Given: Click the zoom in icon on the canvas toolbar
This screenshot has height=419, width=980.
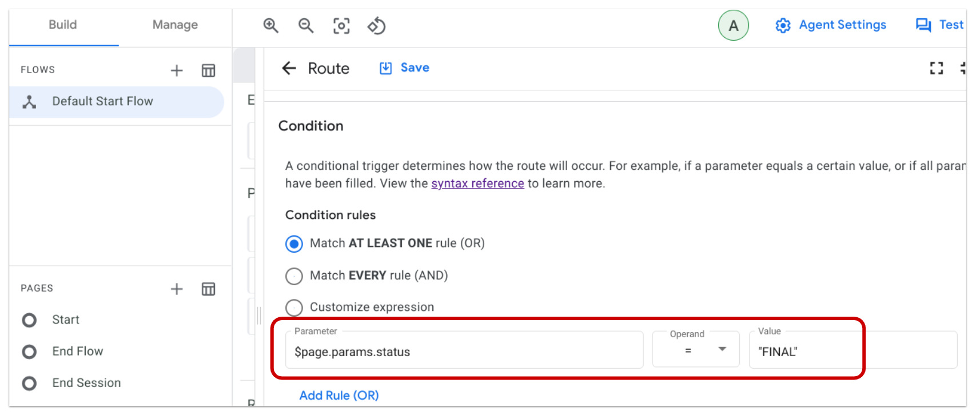Looking at the screenshot, I should [271, 26].
